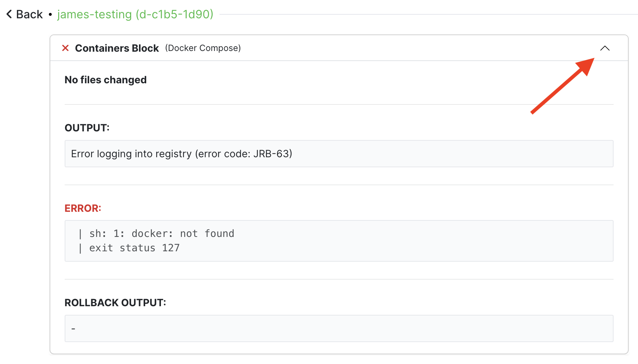
Task: Click the pipe character before 'exit status'
Action: point(80,248)
